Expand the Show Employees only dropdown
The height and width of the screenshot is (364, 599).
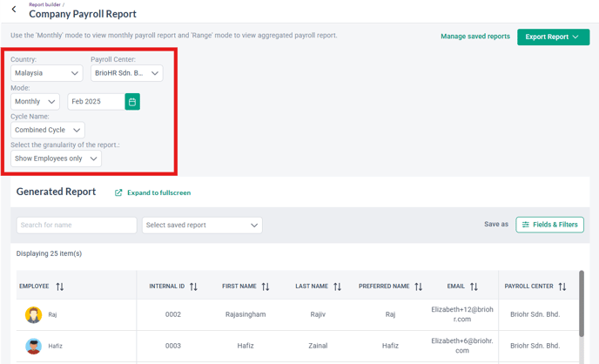point(56,158)
